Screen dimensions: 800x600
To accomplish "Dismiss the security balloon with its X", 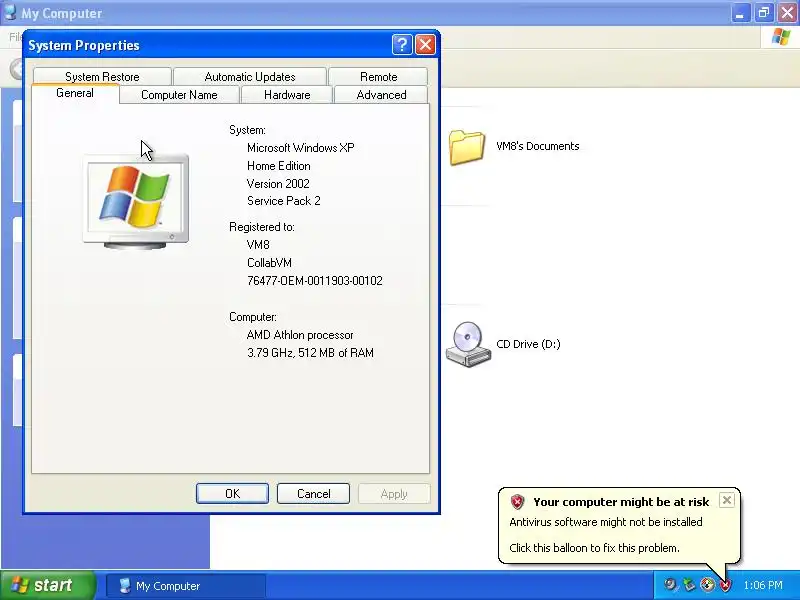I will [x=727, y=500].
